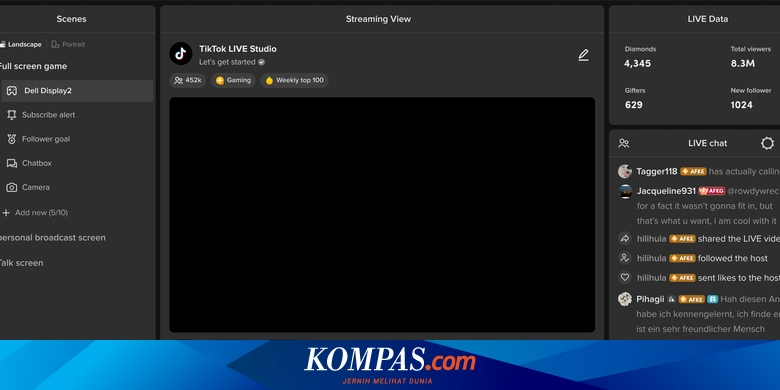This screenshot has height=390, width=780.
Task: Click the black streaming preview area
Action: (x=382, y=214)
